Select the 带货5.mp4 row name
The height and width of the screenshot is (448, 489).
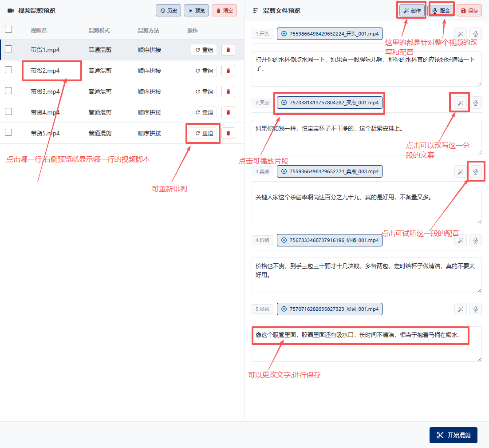coord(45,134)
